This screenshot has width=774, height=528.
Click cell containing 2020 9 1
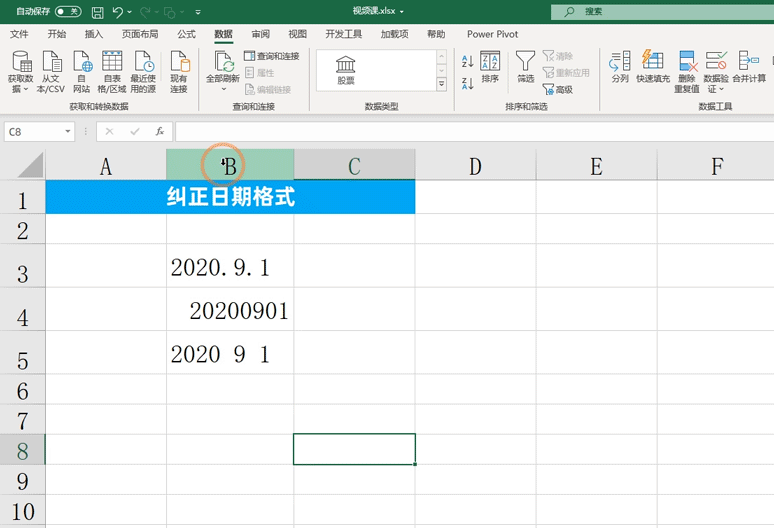point(230,352)
